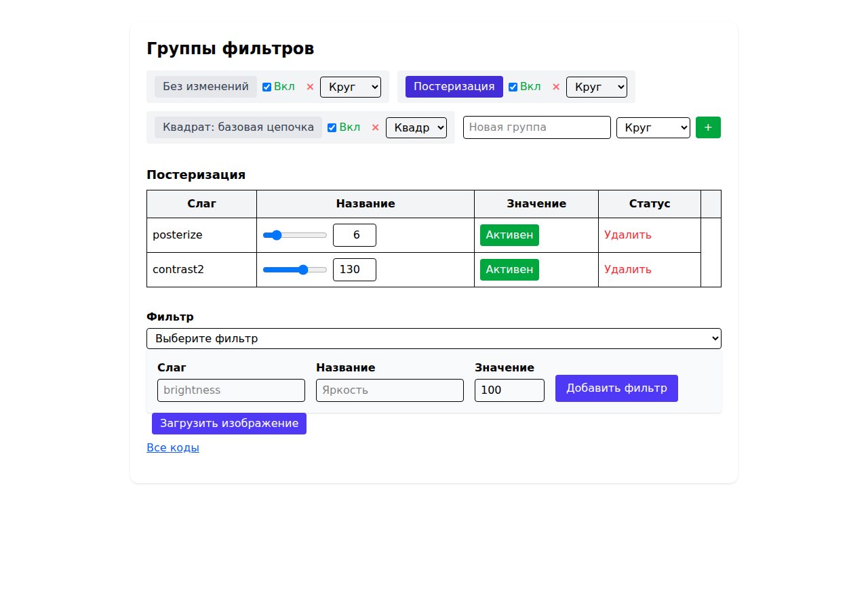The width and height of the screenshot is (868, 610).
Task: Click 'Удалить' for the posterize filter
Action: [628, 235]
